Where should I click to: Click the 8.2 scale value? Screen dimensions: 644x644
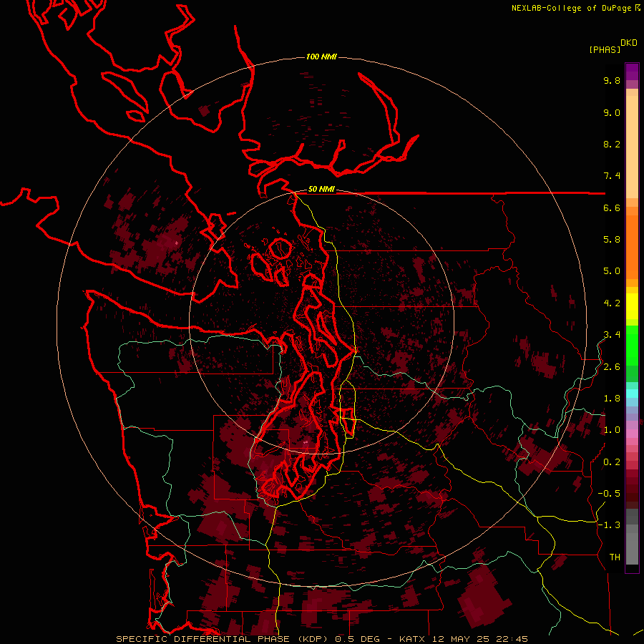[612, 144]
